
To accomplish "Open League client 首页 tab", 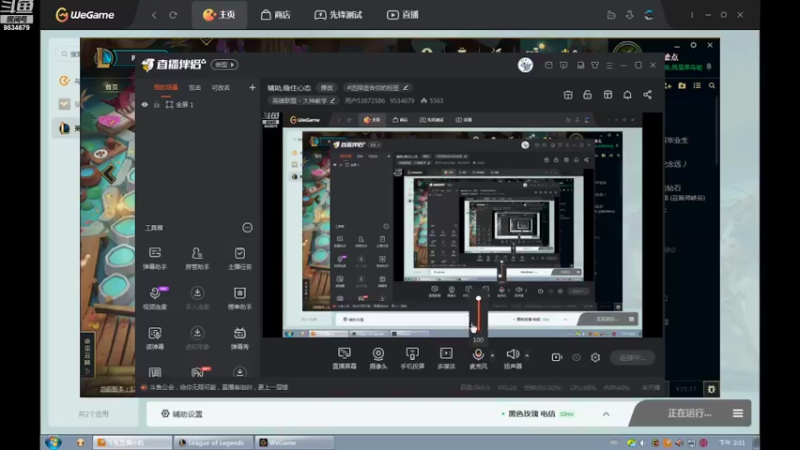I will [x=111, y=87].
